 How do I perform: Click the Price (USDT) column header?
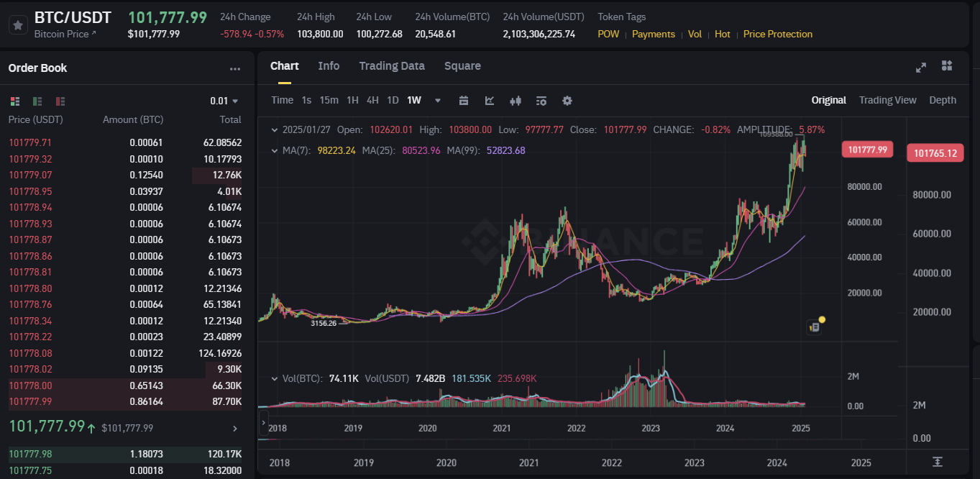pyautogui.click(x=35, y=119)
